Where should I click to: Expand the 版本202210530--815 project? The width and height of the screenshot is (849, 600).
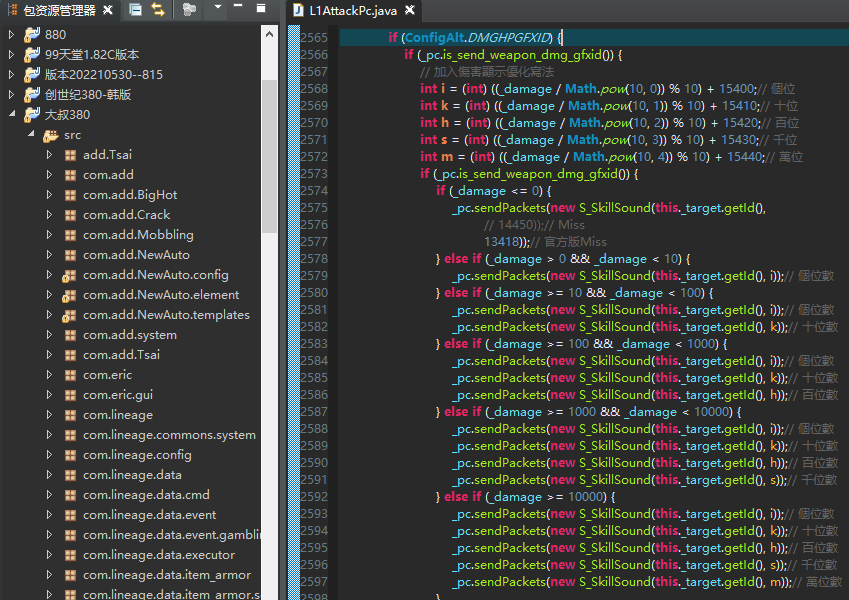tap(11, 75)
